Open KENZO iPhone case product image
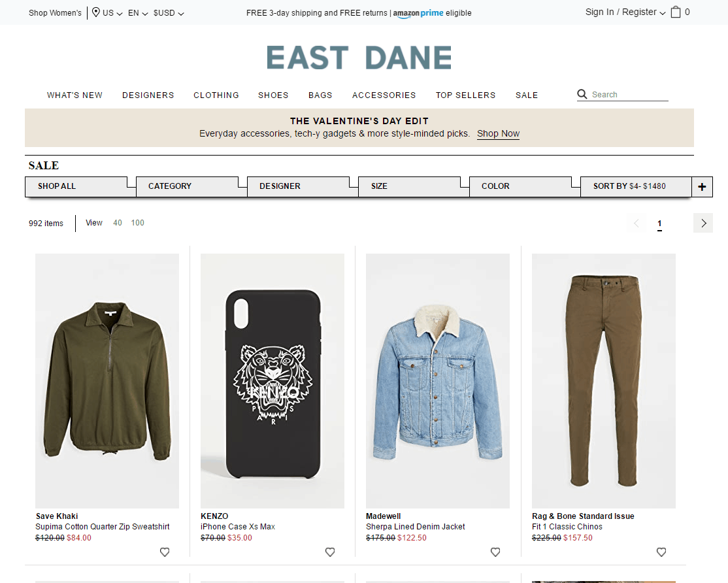This screenshot has height=583, width=728. [x=273, y=380]
